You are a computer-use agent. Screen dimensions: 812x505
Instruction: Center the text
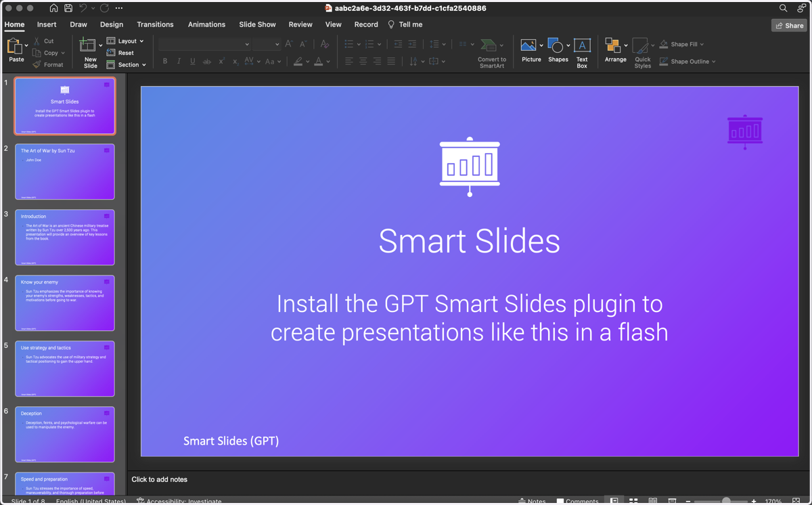[363, 62]
